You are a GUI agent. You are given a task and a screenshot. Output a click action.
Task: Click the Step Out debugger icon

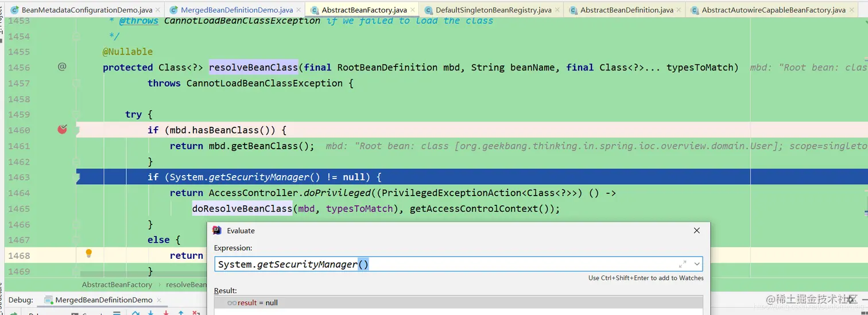pyautogui.click(x=181, y=313)
